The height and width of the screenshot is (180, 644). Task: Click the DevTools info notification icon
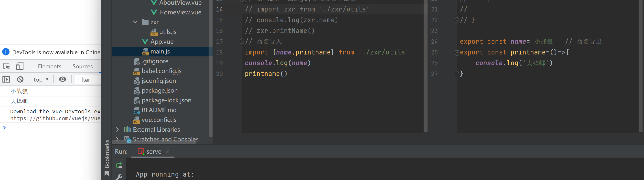[x=6, y=52]
